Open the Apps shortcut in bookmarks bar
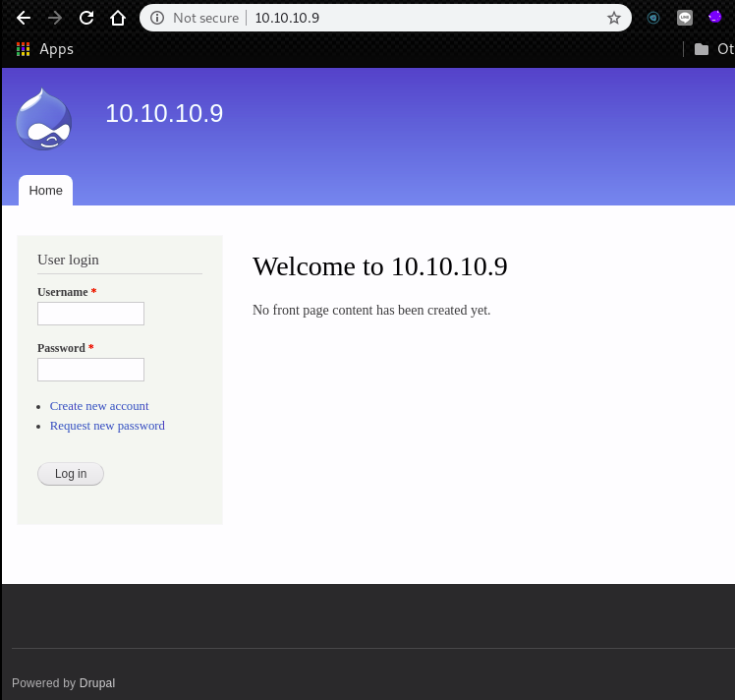735x700 pixels. point(45,49)
